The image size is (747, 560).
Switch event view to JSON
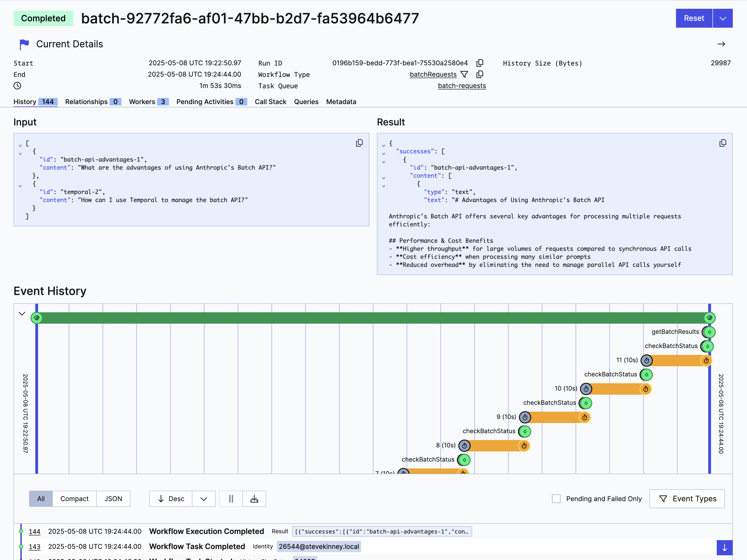(113, 498)
